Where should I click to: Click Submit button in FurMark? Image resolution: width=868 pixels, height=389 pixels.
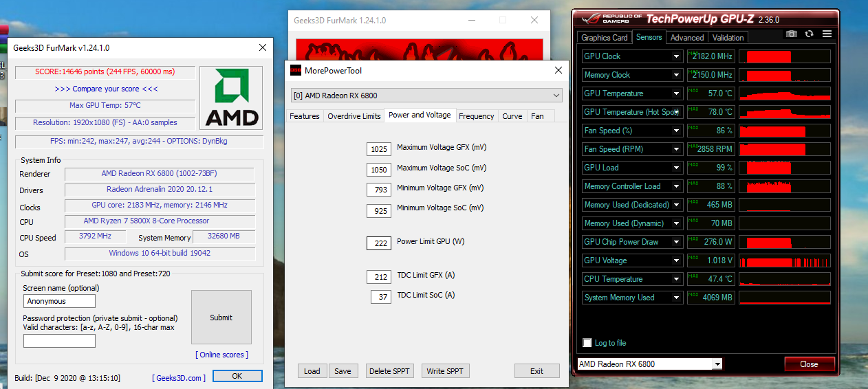(221, 318)
